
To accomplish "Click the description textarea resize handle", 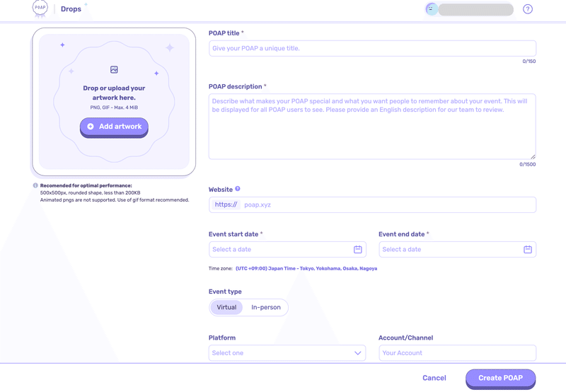I will [533, 156].
